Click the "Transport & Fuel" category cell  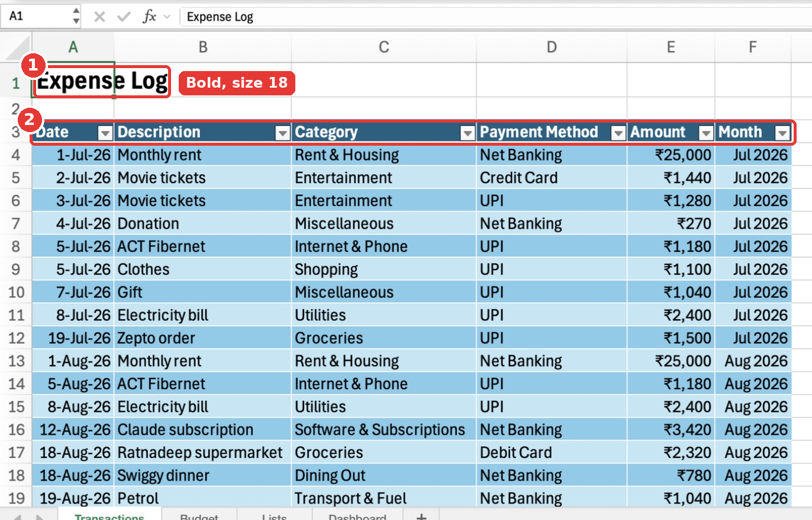pyautogui.click(x=384, y=499)
